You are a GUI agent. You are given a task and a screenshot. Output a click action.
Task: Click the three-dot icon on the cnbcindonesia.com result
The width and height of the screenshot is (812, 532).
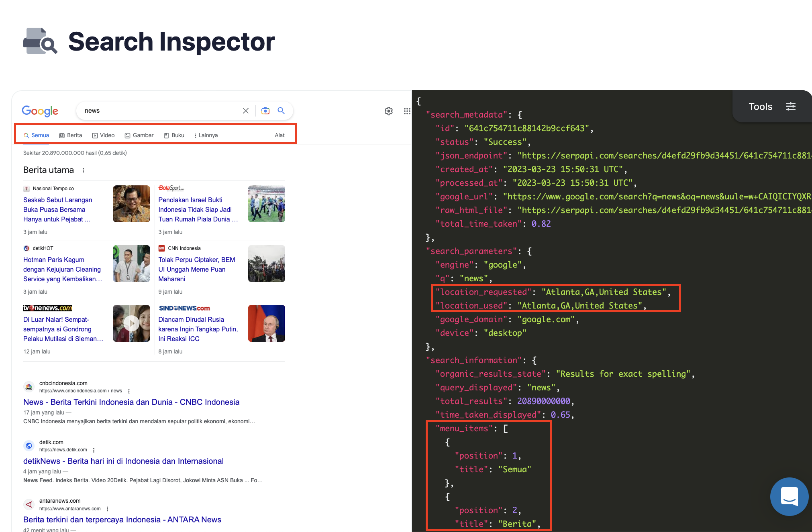pos(129,391)
